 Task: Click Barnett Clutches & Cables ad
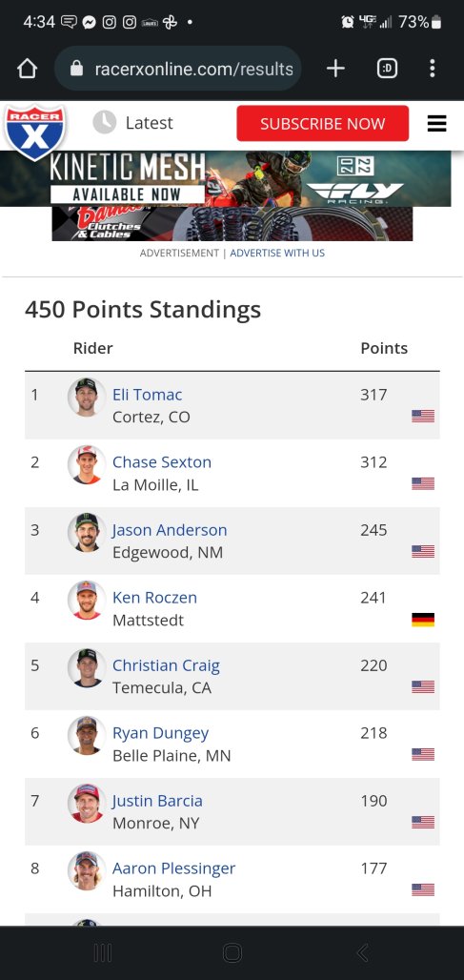click(x=232, y=224)
